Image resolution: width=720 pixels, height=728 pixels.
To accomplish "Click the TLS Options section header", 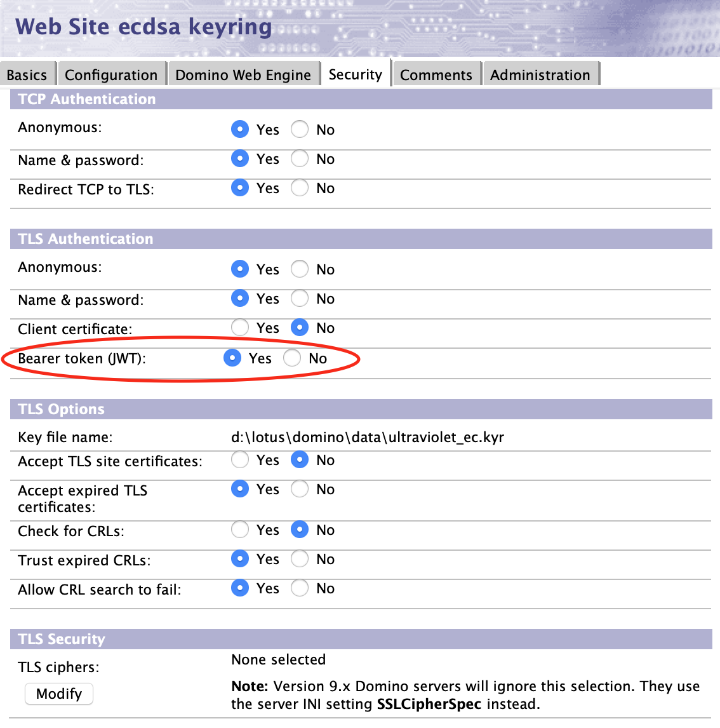I will click(x=361, y=410).
